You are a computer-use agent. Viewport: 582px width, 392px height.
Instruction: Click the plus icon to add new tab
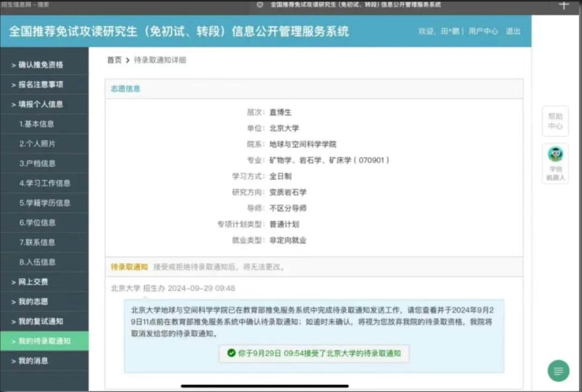(x=564, y=5)
